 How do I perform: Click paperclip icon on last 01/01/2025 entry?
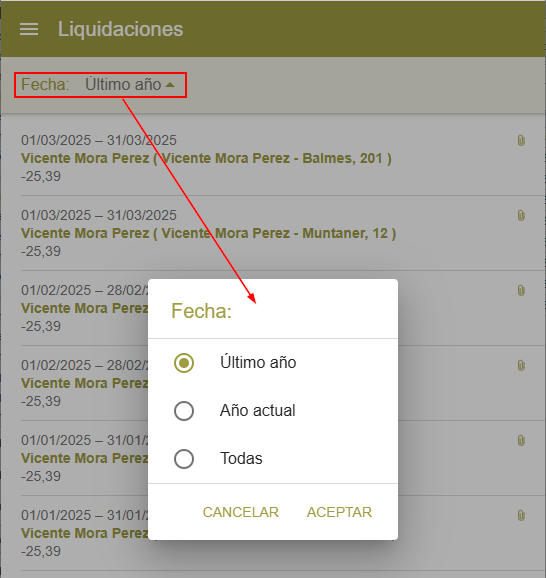click(521, 515)
